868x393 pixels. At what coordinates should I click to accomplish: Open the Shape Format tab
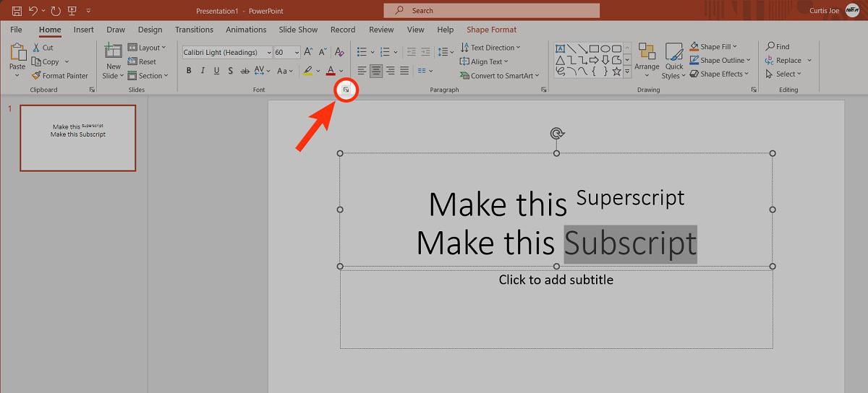pos(491,30)
